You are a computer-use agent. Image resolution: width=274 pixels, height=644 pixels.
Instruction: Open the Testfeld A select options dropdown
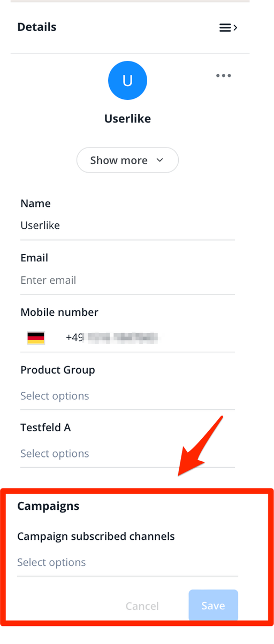127,454
